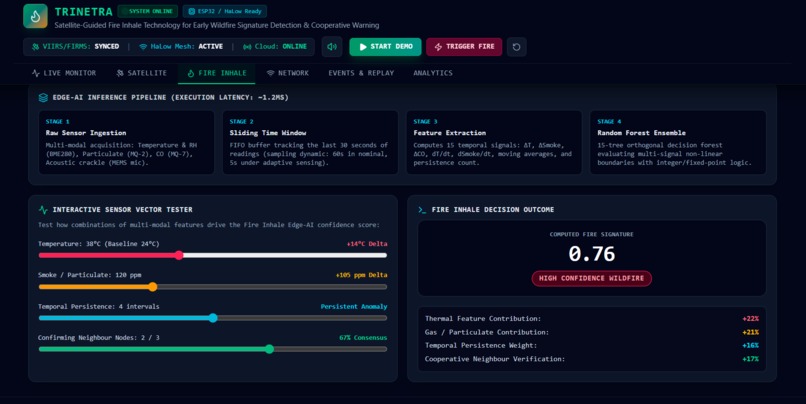Image resolution: width=806 pixels, height=404 pixels.
Task: Click the Confirming Neighbour Nodes slider handle
Action: pos(269,349)
